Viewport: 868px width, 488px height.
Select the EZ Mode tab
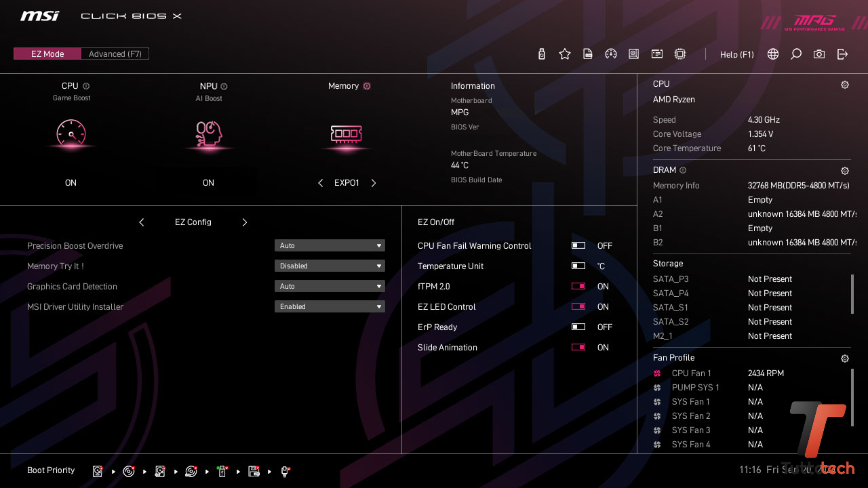point(47,54)
